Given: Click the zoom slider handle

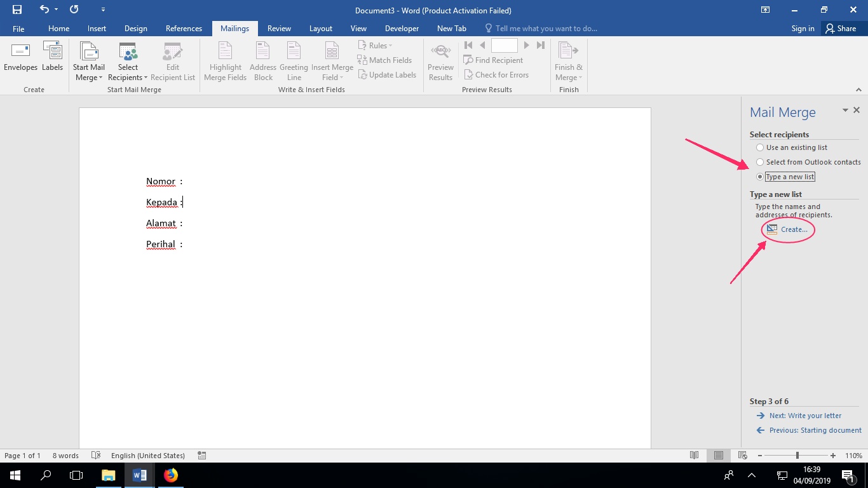Looking at the screenshot, I should 797,456.
